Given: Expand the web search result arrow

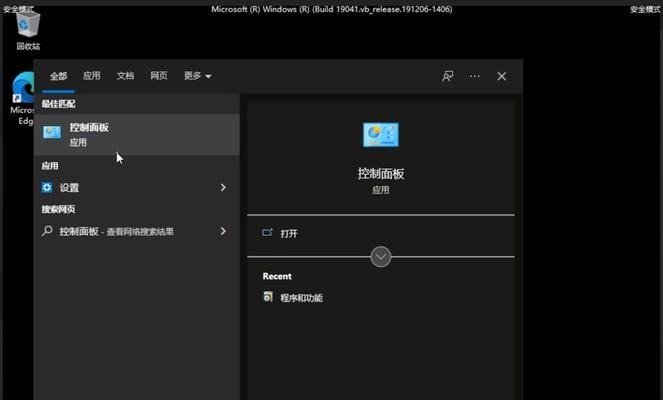Looking at the screenshot, I should click(223, 231).
